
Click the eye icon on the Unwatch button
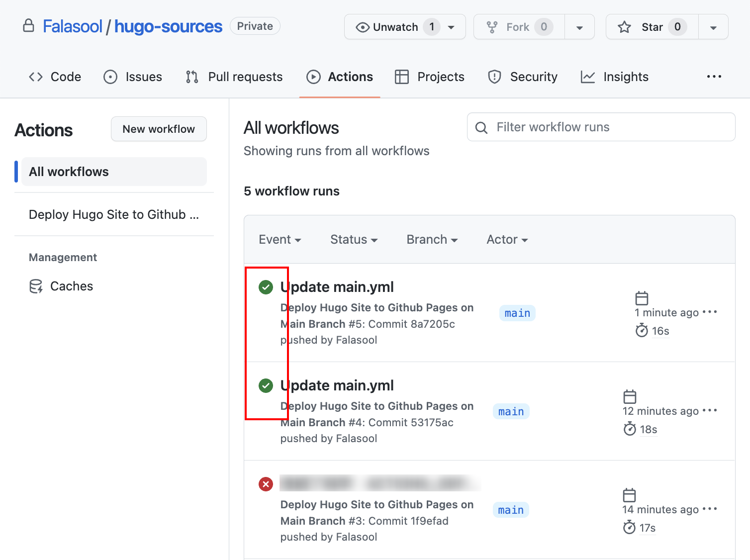pos(363,27)
